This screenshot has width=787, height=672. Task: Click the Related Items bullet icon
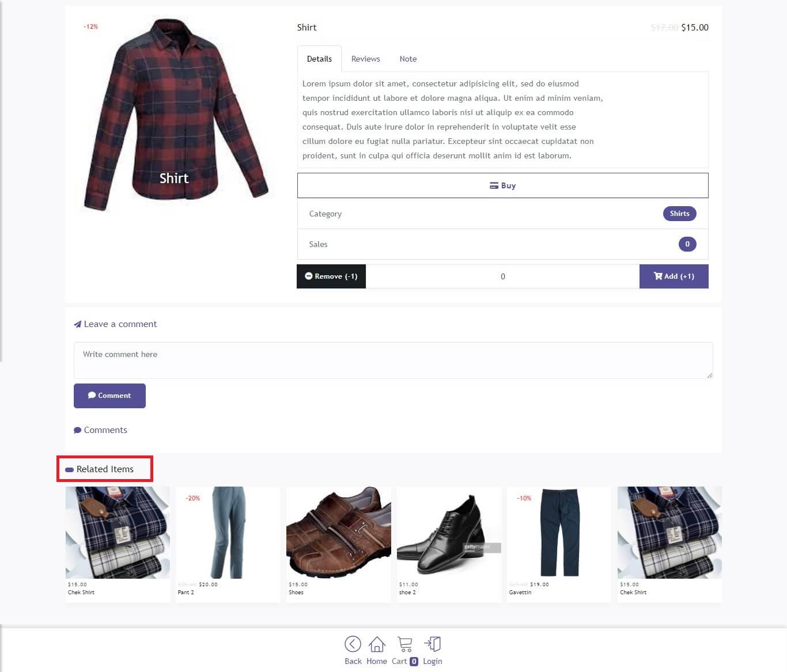point(70,470)
